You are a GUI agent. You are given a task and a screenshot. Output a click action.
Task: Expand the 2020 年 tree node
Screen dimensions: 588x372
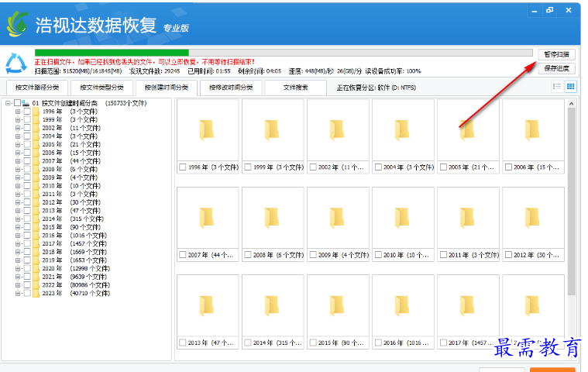(18, 268)
